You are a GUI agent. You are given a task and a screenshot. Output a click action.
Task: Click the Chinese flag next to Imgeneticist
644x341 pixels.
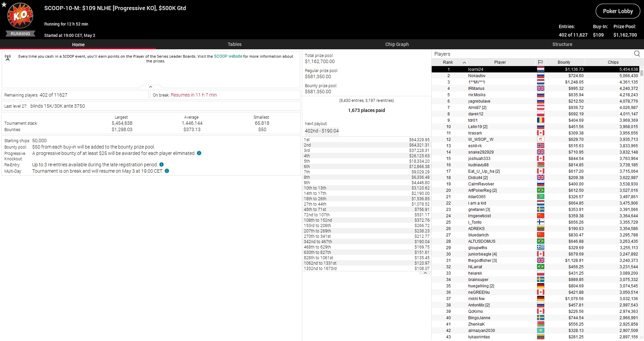(540, 216)
